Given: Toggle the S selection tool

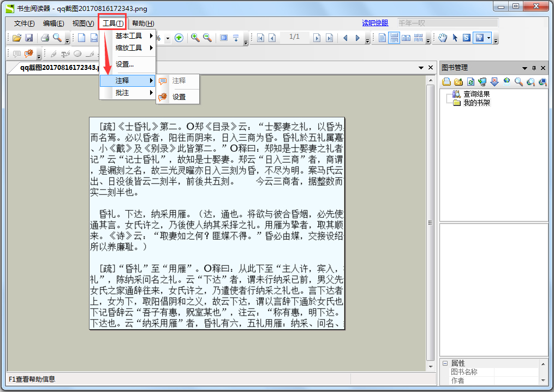Looking at the screenshot, I should pos(467,38).
